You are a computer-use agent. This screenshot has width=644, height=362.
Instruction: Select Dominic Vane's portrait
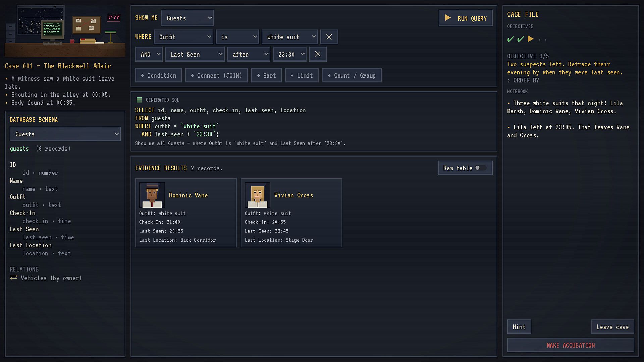click(152, 195)
